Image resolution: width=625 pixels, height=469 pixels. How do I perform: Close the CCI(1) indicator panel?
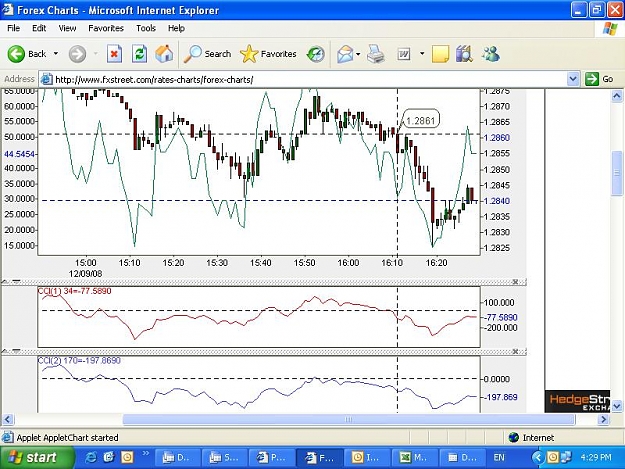point(515,282)
